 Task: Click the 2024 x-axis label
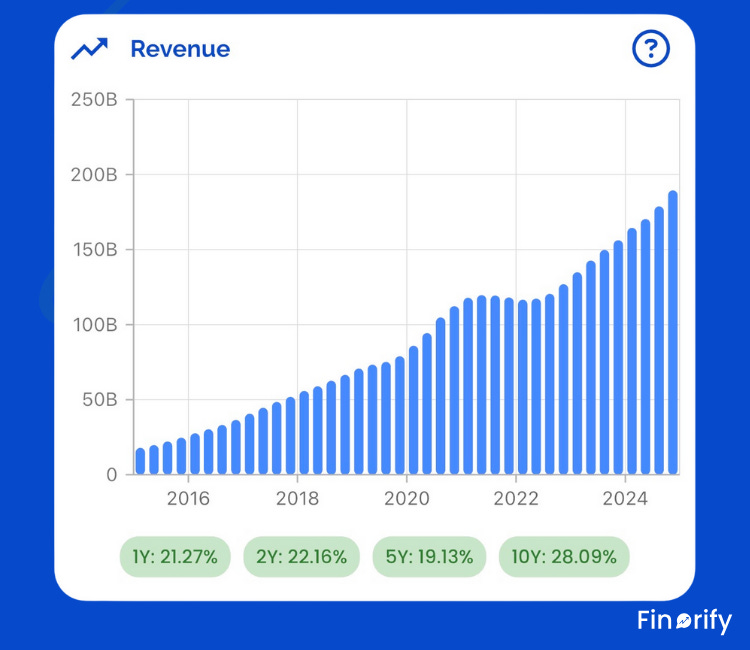click(x=625, y=498)
